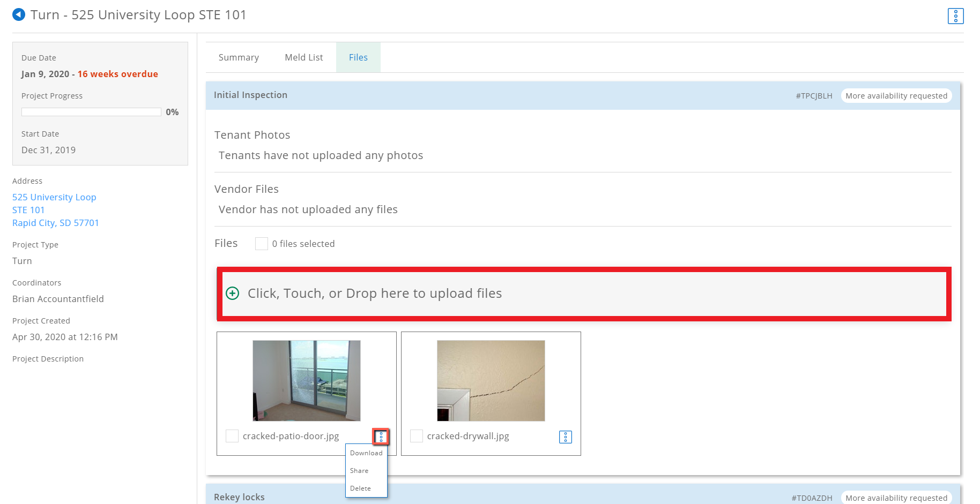The image size is (980, 504).
Task: Open the file options menu for cracked-patio-door.jpg
Action: click(x=381, y=437)
